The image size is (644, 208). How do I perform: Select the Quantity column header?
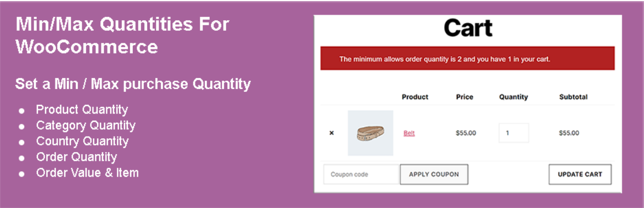pyautogui.click(x=513, y=97)
